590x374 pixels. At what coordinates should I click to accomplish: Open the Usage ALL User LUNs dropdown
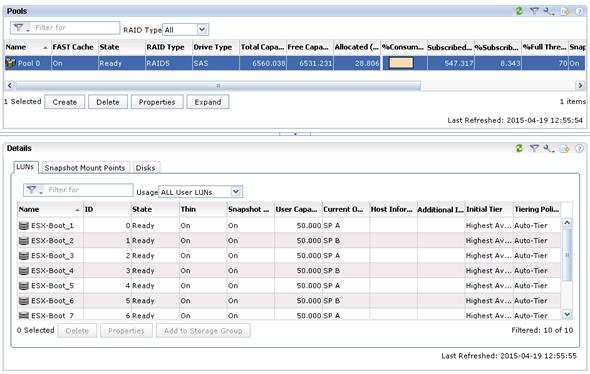tap(201, 192)
